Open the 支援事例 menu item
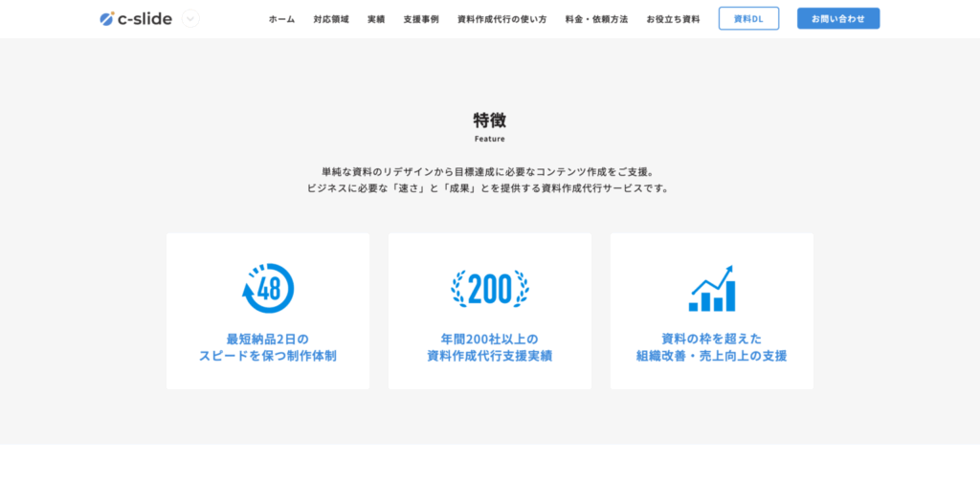Viewport: 980px width, 483px height. pyautogui.click(x=421, y=19)
